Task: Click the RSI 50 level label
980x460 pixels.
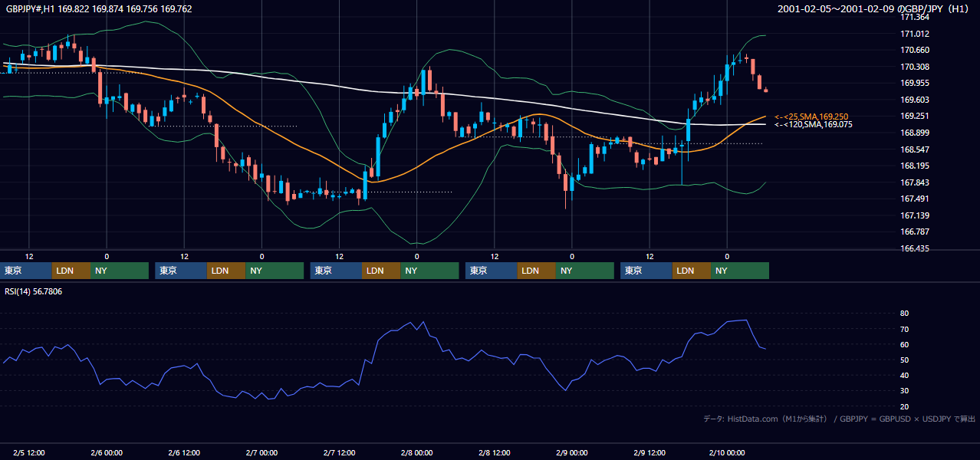Action: (905, 360)
